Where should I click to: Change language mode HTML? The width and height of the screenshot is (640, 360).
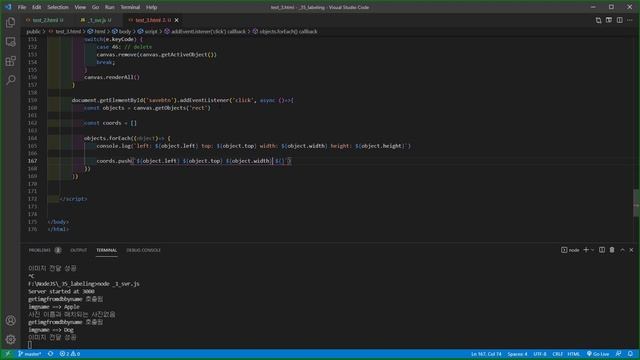(574, 354)
